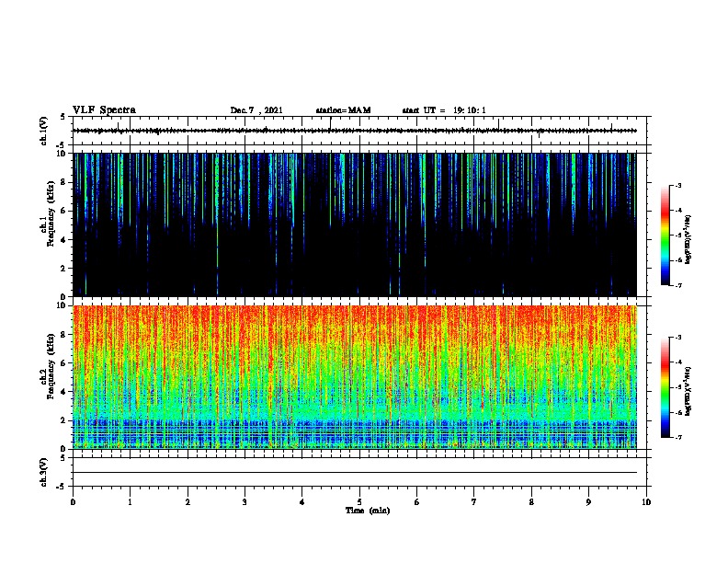Click the "5" tick on the time axis

tap(359, 502)
